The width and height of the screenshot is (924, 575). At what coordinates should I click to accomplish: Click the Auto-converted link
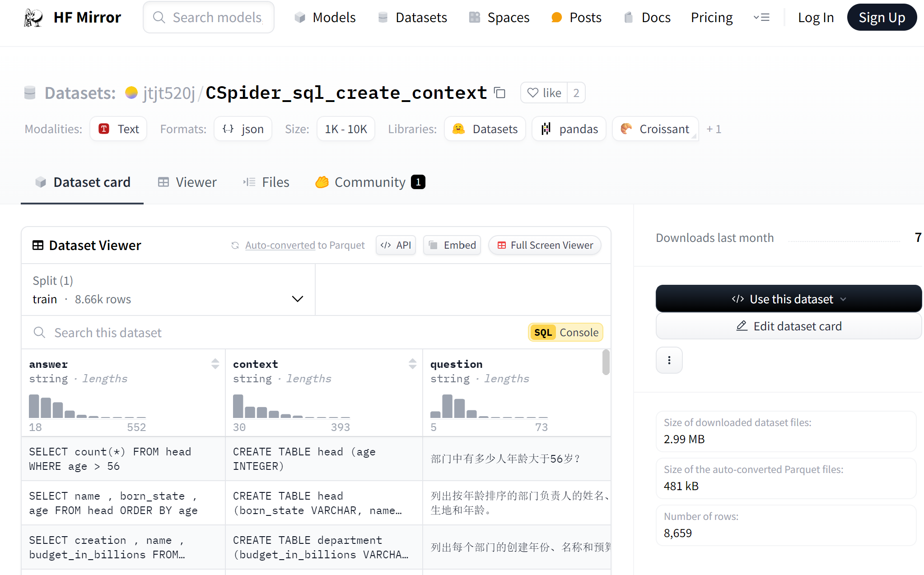(x=280, y=246)
